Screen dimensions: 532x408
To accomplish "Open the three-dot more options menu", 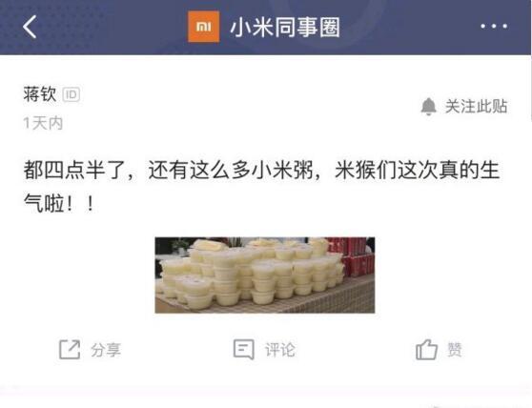I will (x=494, y=26).
